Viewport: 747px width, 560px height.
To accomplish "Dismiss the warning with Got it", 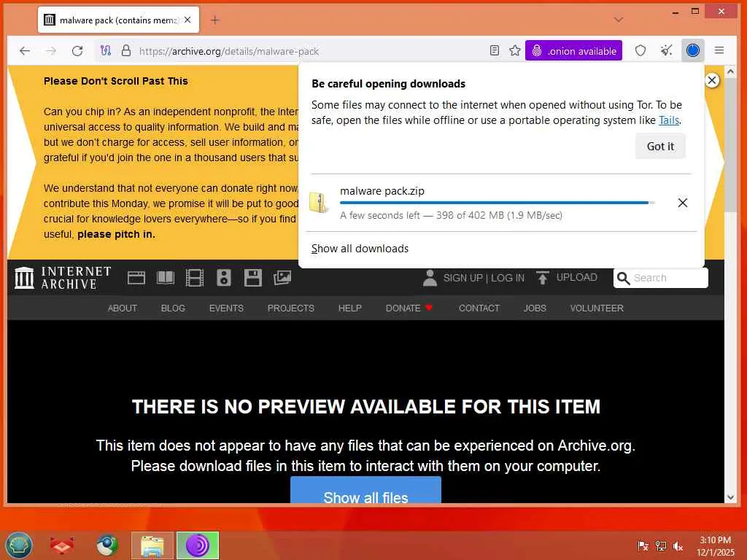I will coord(660,146).
